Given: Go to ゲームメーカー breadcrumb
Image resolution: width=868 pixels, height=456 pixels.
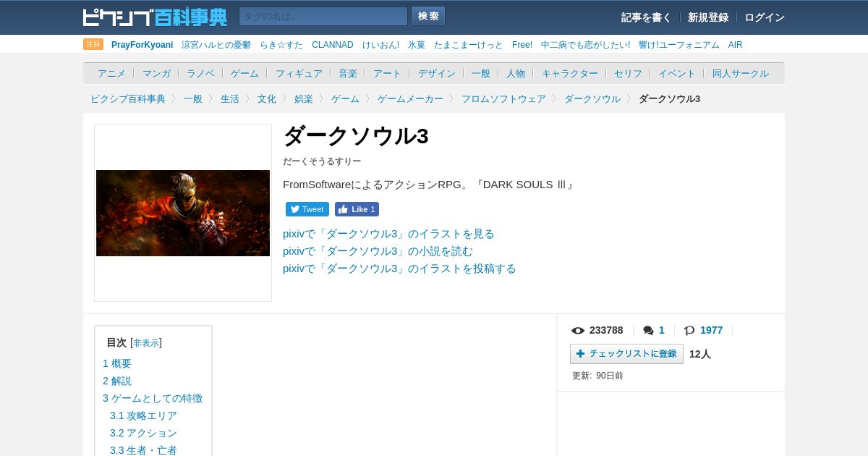Looking at the screenshot, I should tap(410, 98).
